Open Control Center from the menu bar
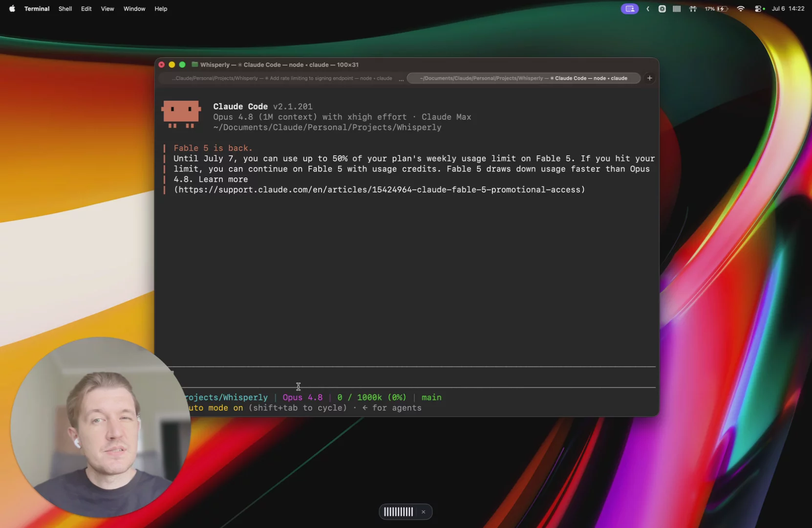 [759, 9]
